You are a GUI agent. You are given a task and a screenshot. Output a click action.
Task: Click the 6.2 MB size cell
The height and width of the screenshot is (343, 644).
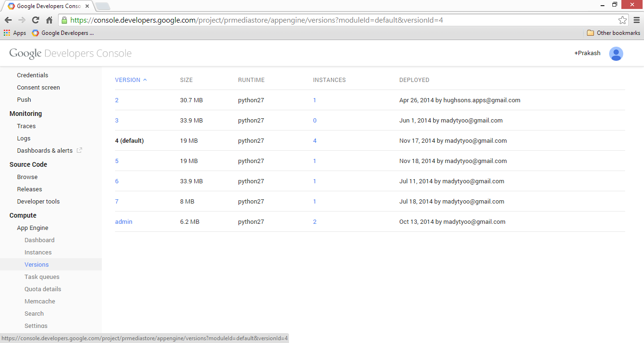(x=190, y=222)
